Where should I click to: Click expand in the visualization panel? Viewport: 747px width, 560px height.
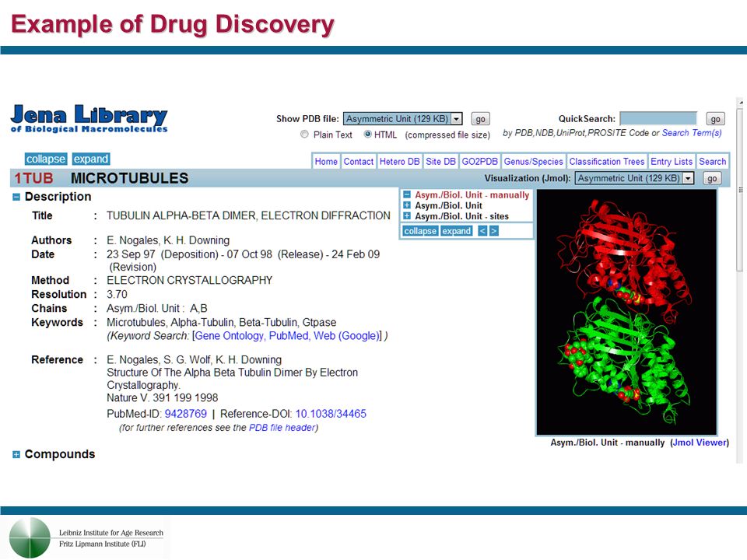[457, 231]
